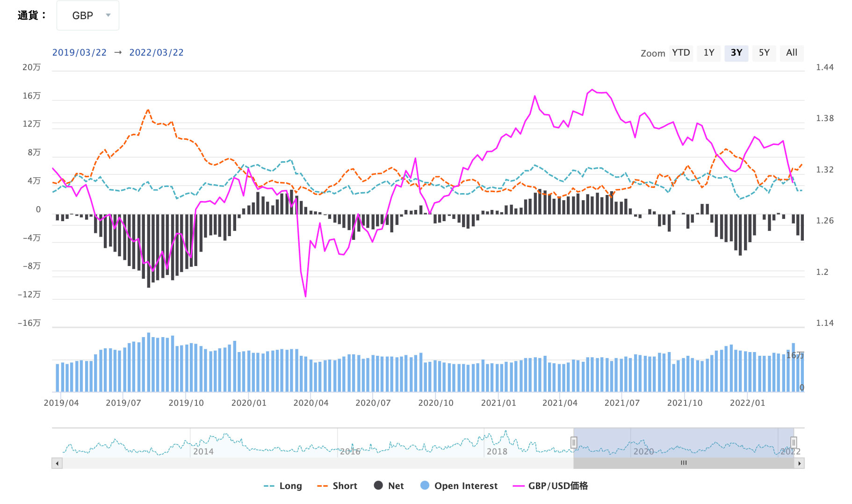
Task: Click the 2022/01 x-axis label
Action: coord(747,403)
